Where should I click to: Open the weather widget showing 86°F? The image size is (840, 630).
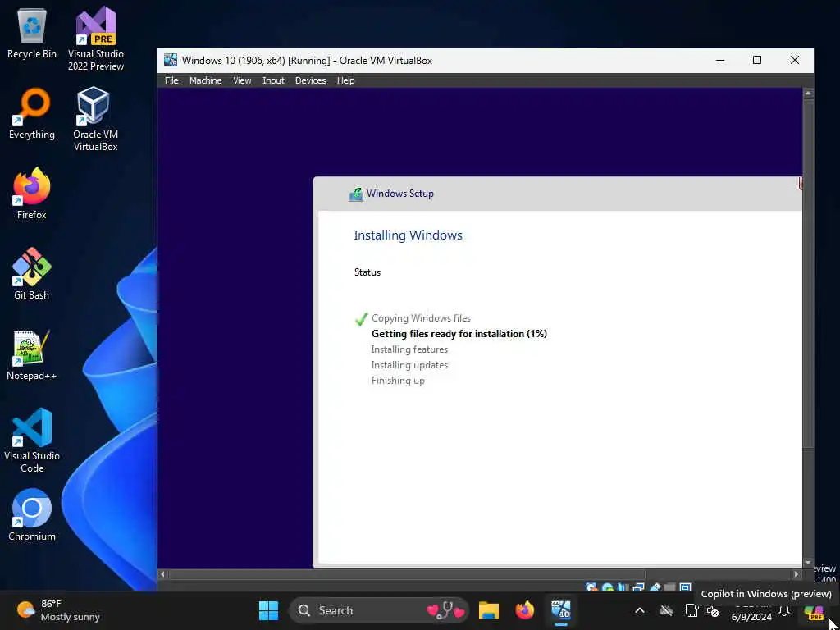58,610
